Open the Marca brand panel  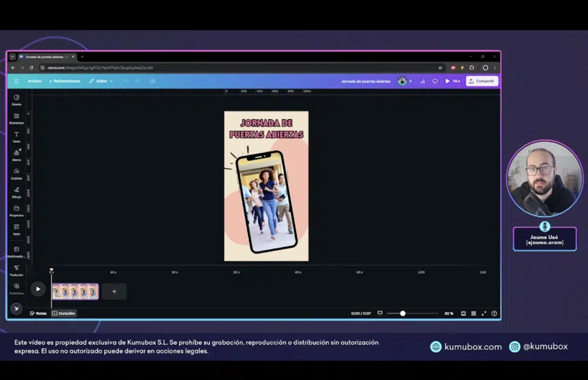16,155
